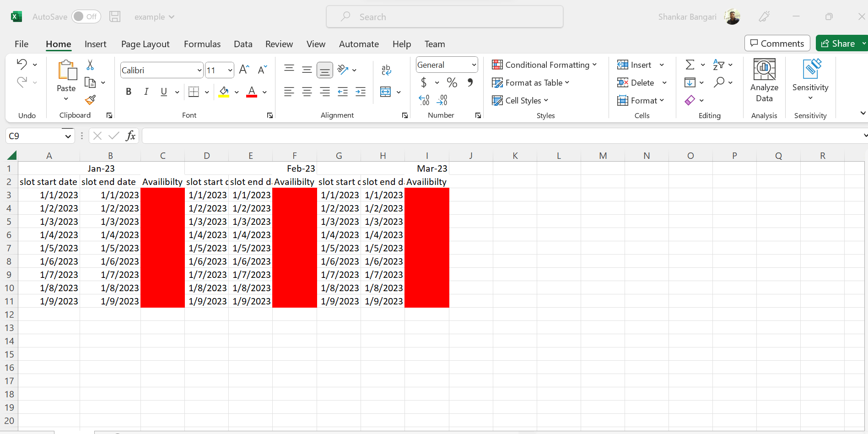Click the Comments button
This screenshot has height=434, width=868.
click(777, 43)
